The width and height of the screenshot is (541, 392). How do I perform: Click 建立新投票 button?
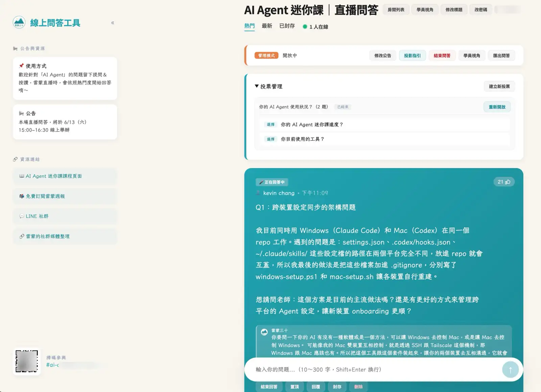pyautogui.click(x=499, y=86)
